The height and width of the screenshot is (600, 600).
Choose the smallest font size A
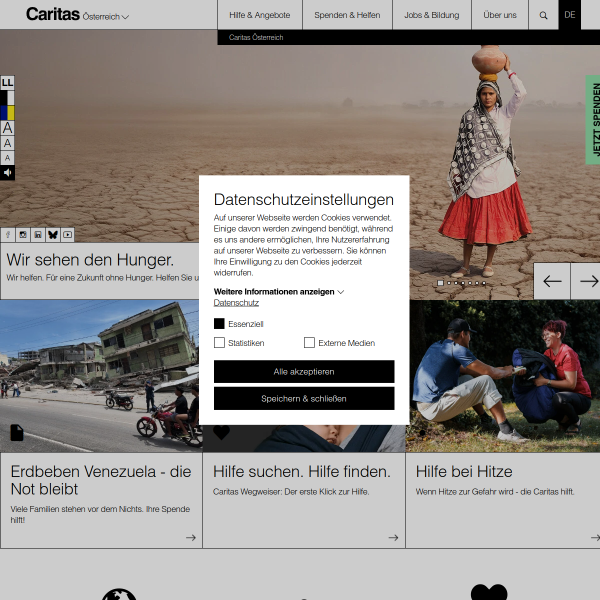tap(7, 158)
